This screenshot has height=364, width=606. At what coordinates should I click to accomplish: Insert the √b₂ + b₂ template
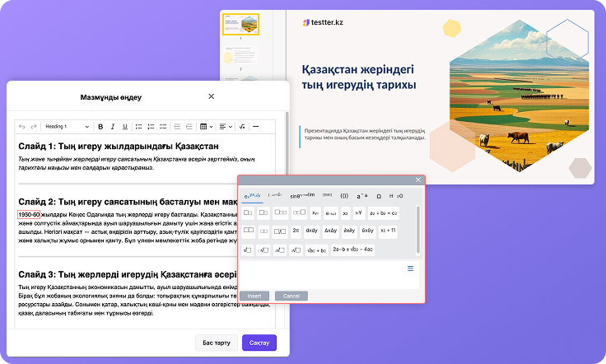click(x=316, y=250)
